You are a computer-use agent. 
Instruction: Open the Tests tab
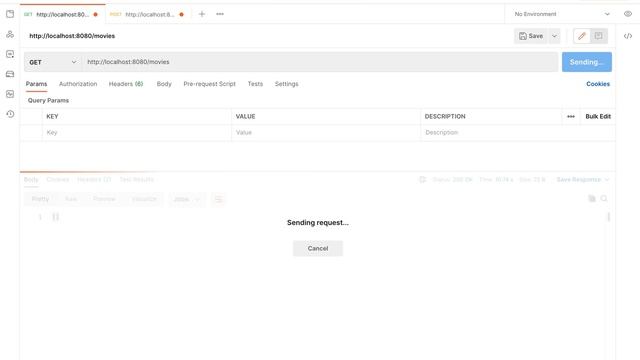(x=255, y=84)
